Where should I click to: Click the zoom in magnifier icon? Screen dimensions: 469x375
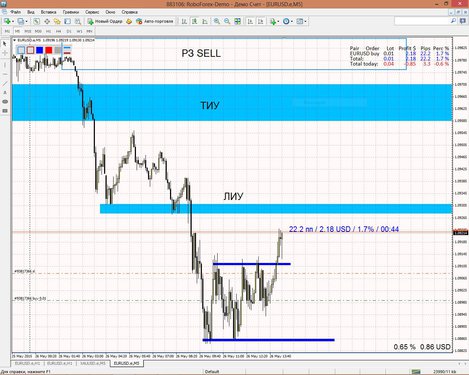click(217, 21)
